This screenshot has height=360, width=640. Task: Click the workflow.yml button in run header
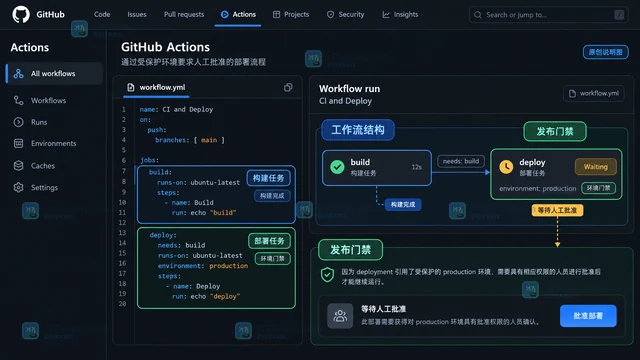(x=594, y=93)
